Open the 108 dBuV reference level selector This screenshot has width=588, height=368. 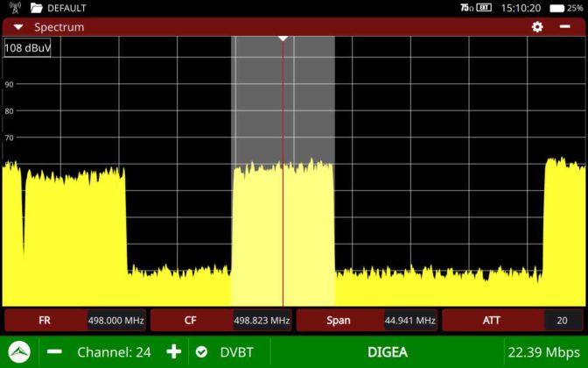[x=27, y=48]
